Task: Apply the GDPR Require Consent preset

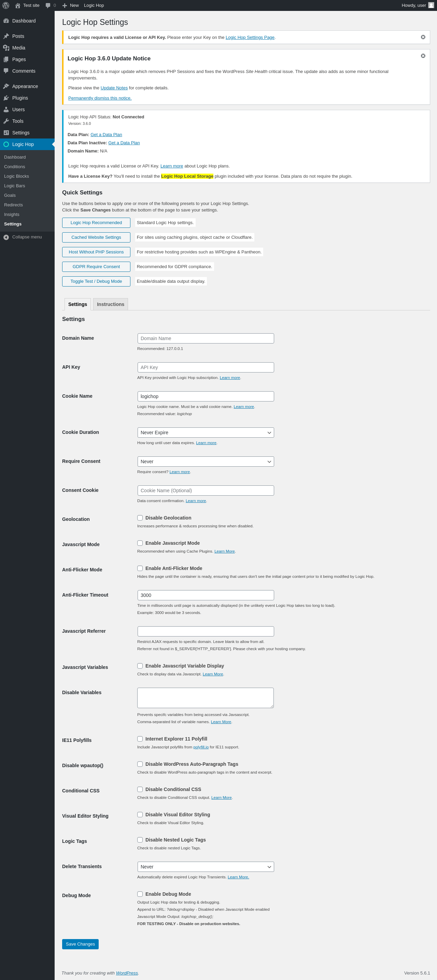Action: [x=96, y=266]
